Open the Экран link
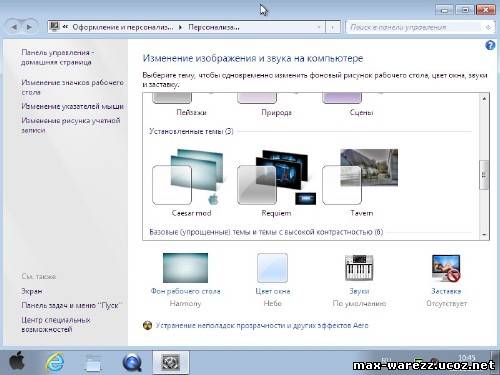The width and height of the screenshot is (500, 375). [32, 291]
